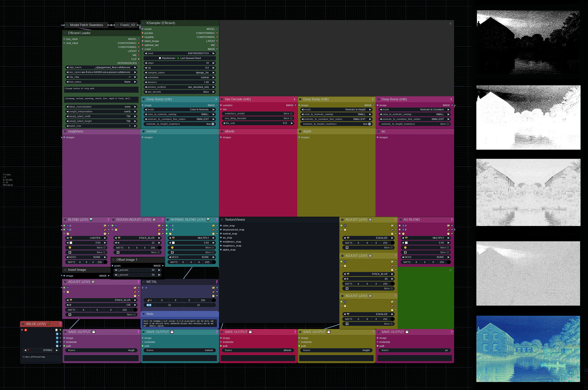
Task: Click the question mark on the METAL node
Action: click(x=217, y=282)
